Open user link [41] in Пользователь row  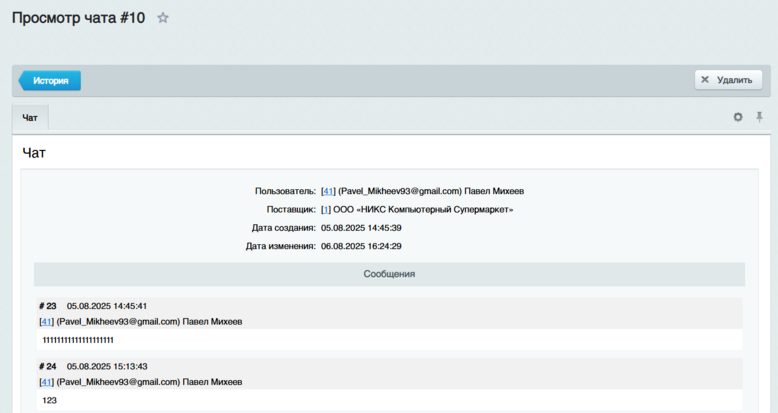pyautogui.click(x=327, y=191)
